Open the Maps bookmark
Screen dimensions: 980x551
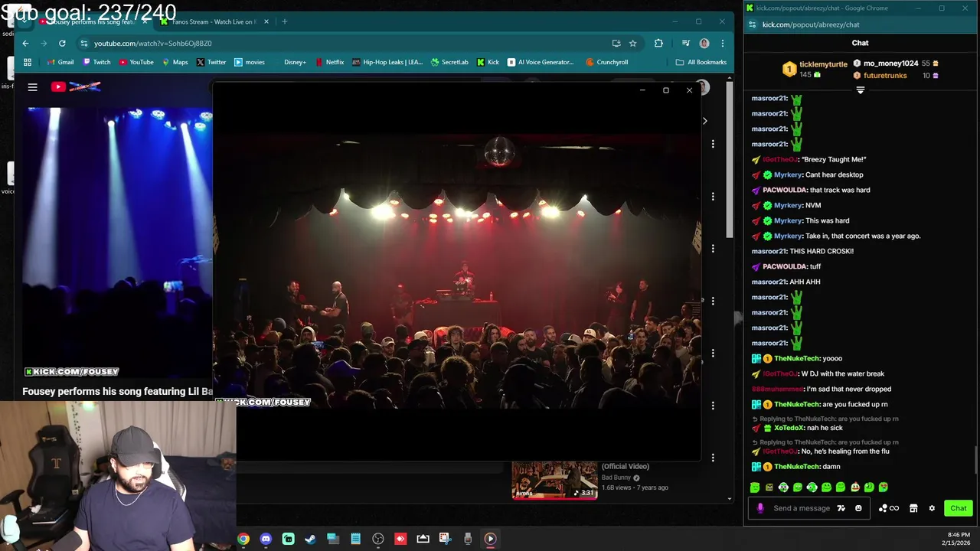(x=175, y=62)
